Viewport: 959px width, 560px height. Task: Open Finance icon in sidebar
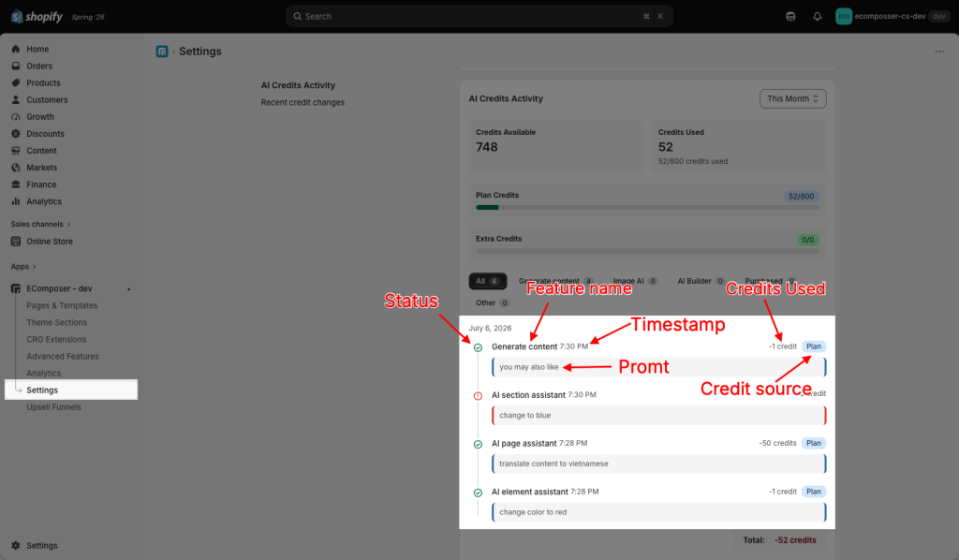click(16, 184)
